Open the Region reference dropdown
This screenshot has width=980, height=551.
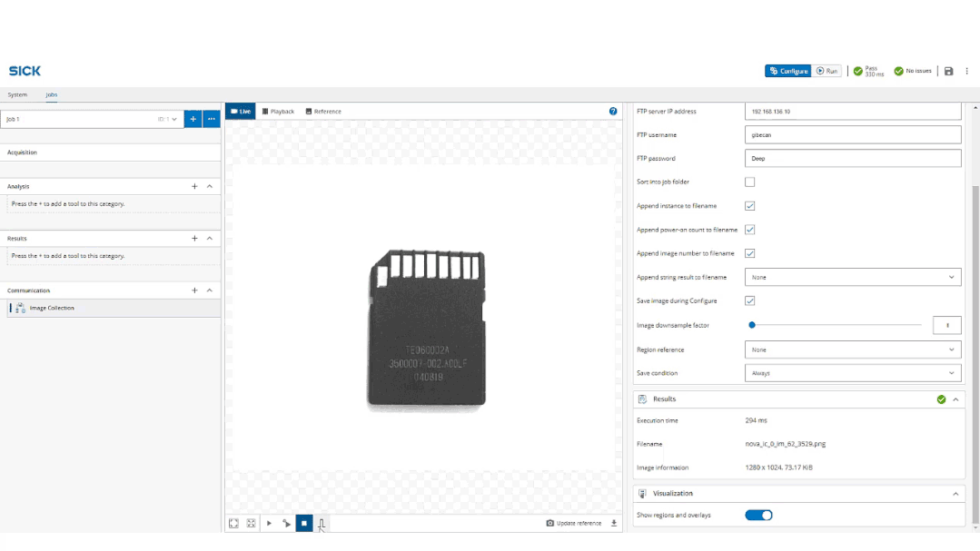[852, 349]
